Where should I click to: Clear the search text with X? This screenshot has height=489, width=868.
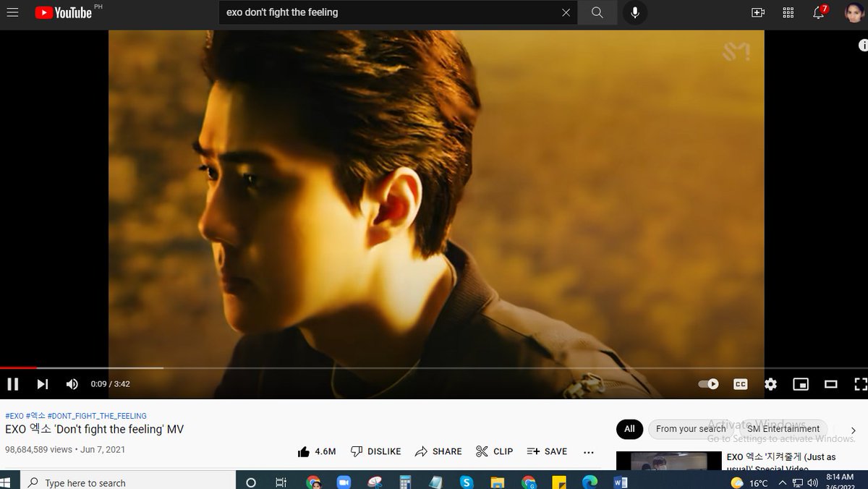(566, 12)
